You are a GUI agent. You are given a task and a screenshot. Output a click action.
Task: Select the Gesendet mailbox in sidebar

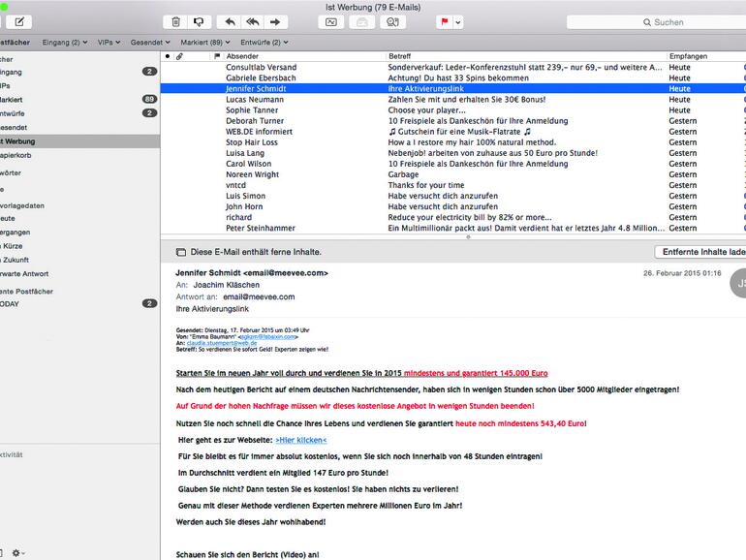point(79,128)
